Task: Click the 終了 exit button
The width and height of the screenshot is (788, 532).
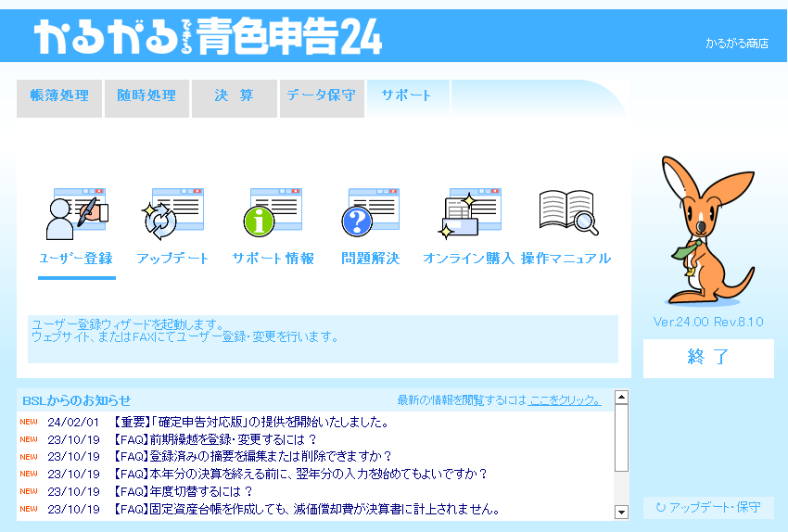Action: click(x=708, y=358)
